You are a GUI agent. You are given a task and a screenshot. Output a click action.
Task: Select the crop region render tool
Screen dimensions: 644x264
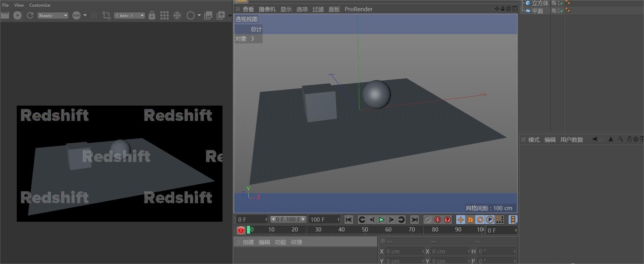(106, 15)
